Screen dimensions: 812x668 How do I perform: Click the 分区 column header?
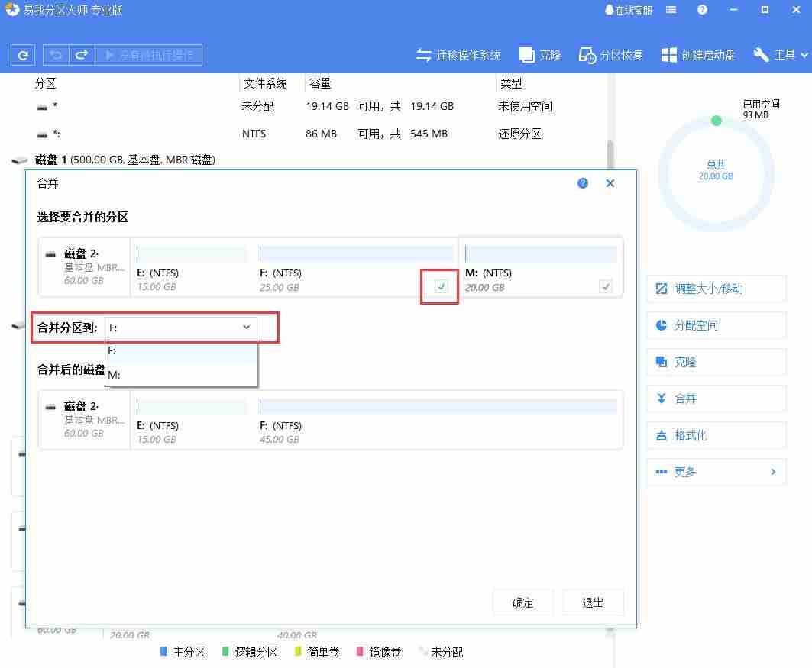click(x=46, y=84)
